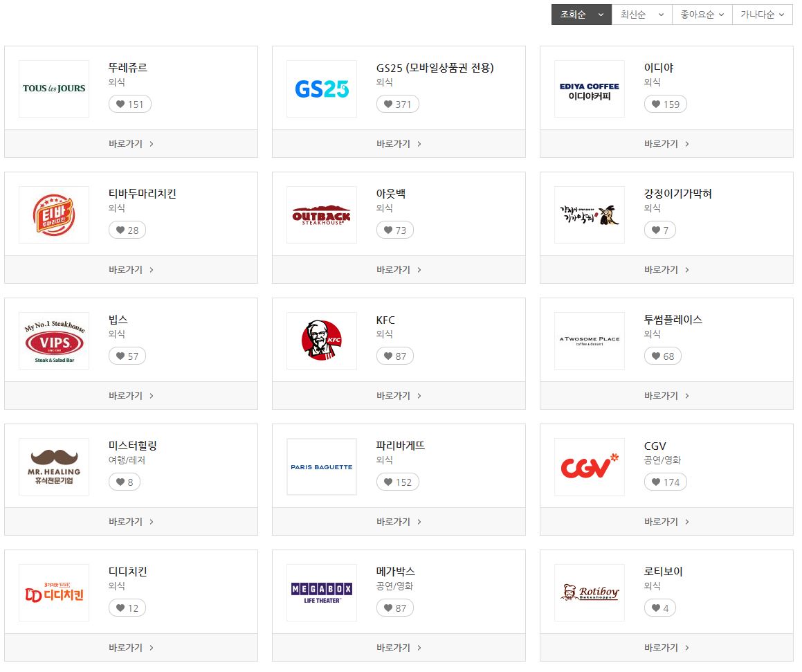Open the Tous les Jours logo thumbnail
The image size is (802, 672).
click(x=54, y=89)
